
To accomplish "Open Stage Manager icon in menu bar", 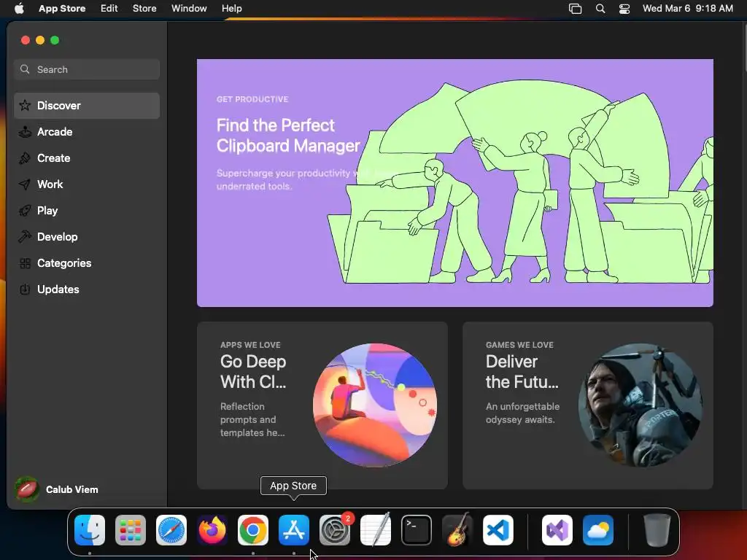I will (575, 9).
